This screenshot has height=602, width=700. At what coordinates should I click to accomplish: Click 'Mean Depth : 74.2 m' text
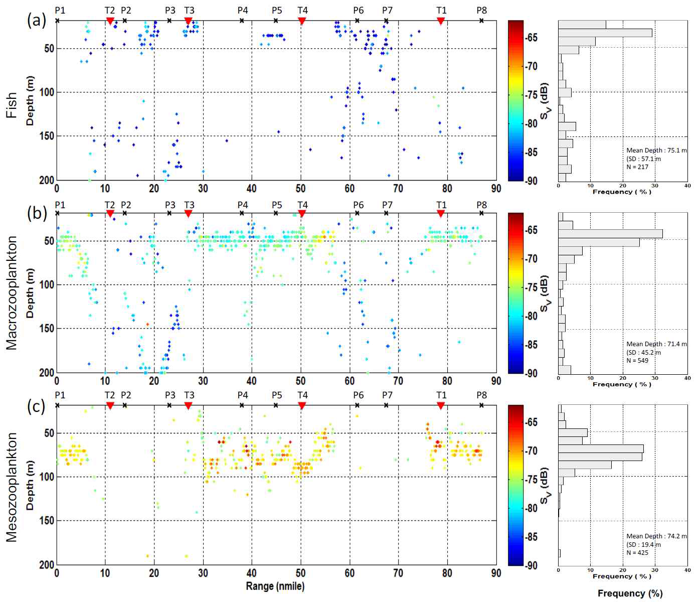tap(656, 536)
